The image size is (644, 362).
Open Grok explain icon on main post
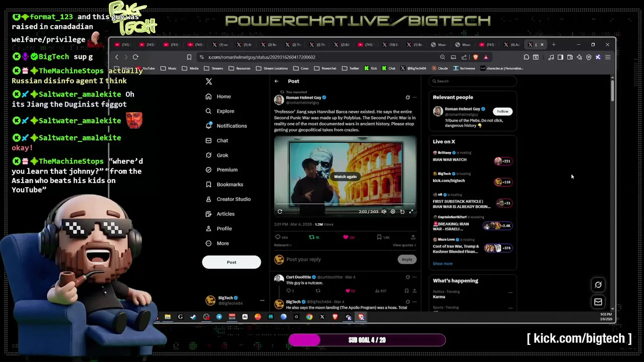coord(408,98)
